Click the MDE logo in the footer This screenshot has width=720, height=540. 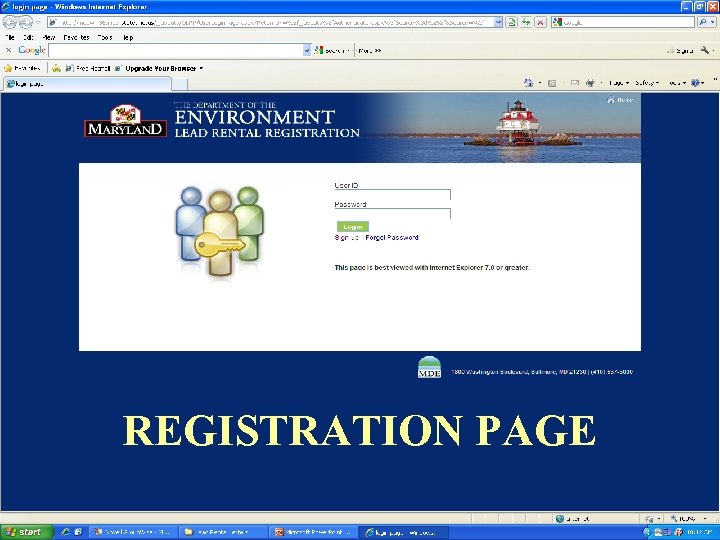pyautogui.click(x=429, y=367)
